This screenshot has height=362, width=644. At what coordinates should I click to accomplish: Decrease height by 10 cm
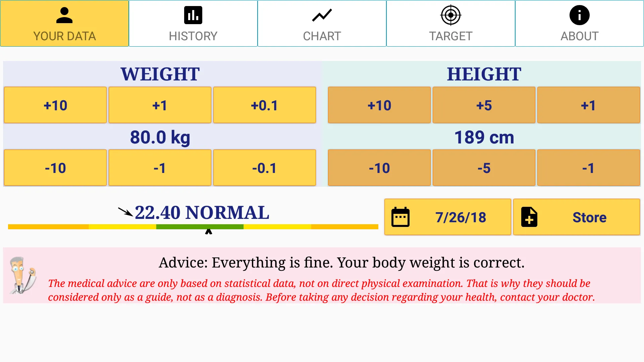point(379,168)
